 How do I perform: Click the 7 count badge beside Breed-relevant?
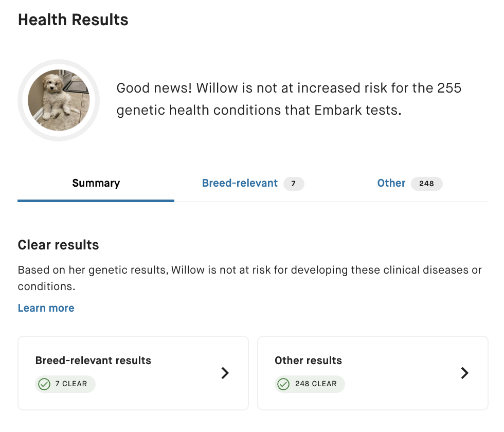point(294,184)
